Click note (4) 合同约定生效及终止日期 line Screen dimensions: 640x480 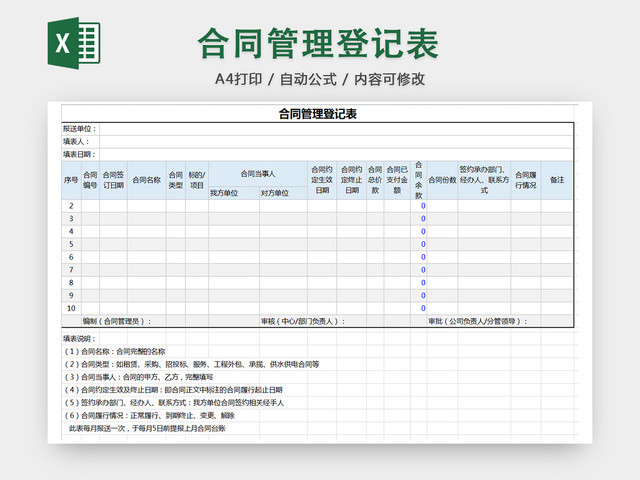(173, 390)
